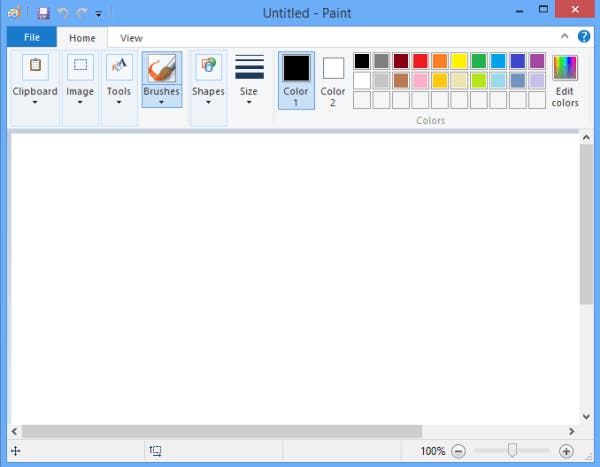Pick the pink (rose) color swatch
Image resolution: width=600 pixels, height=467 pixels.
420,81
